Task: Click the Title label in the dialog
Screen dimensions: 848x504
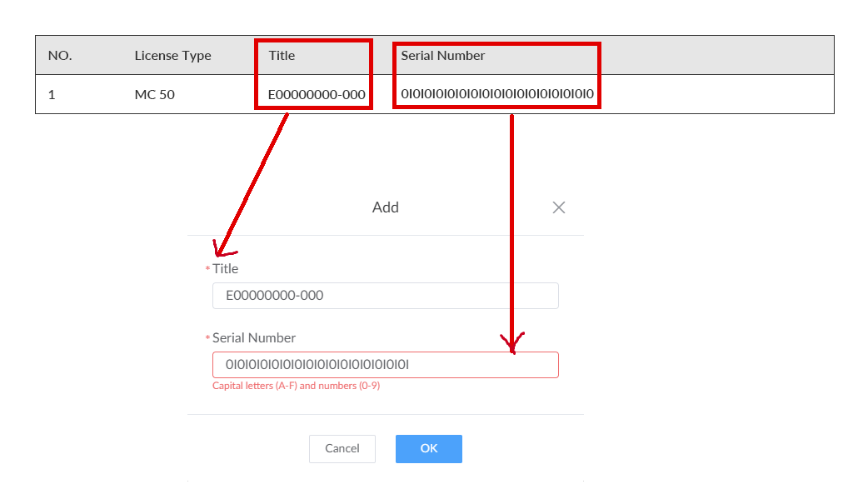Action: tap(225, 268)
